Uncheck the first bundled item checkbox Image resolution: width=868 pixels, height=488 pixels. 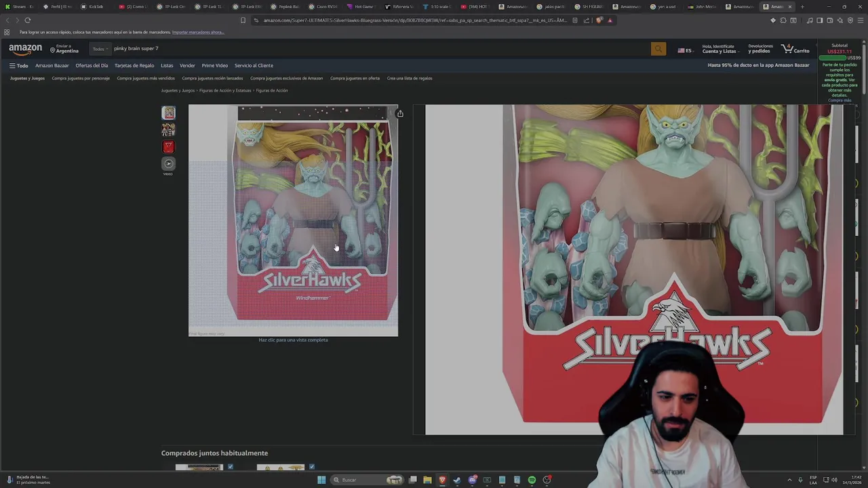click(x=231, y=466)
